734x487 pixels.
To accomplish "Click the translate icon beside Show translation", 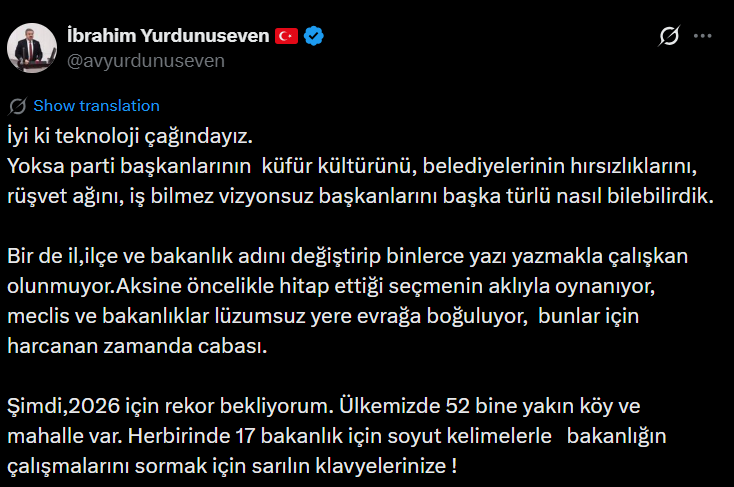I will coord(17,106).
